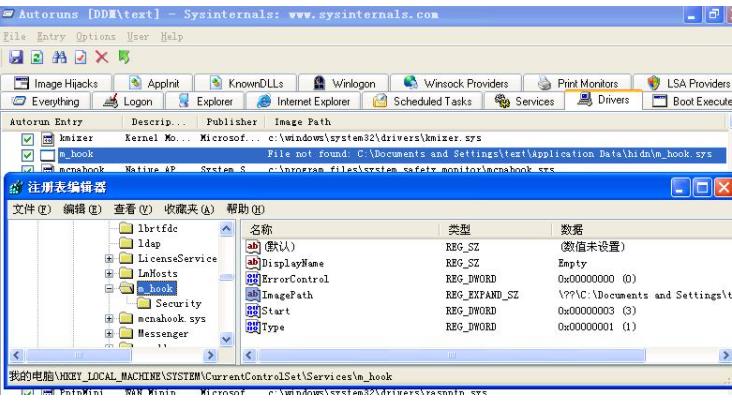
Task: Switch to the Print Monitors tab
Action: (x=577, y=83)
